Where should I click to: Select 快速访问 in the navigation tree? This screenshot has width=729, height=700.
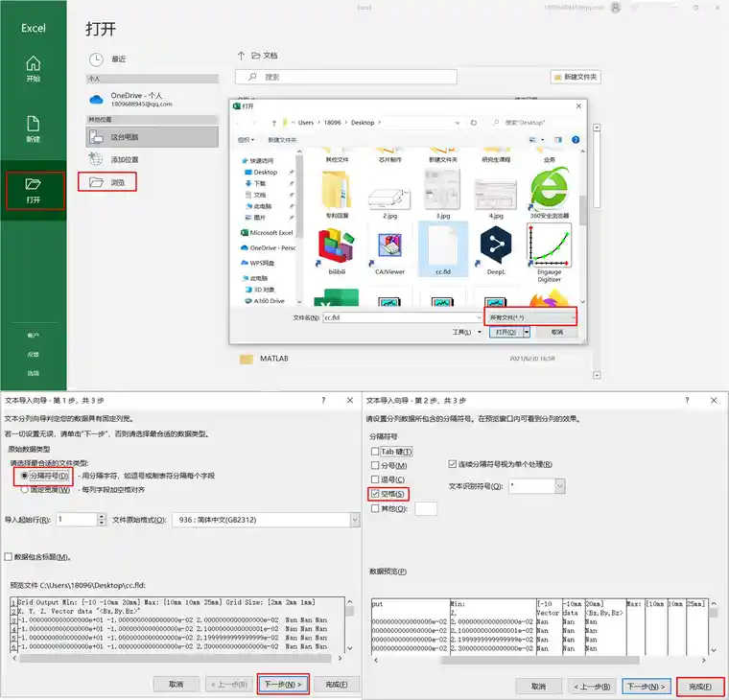click(258, 161)
